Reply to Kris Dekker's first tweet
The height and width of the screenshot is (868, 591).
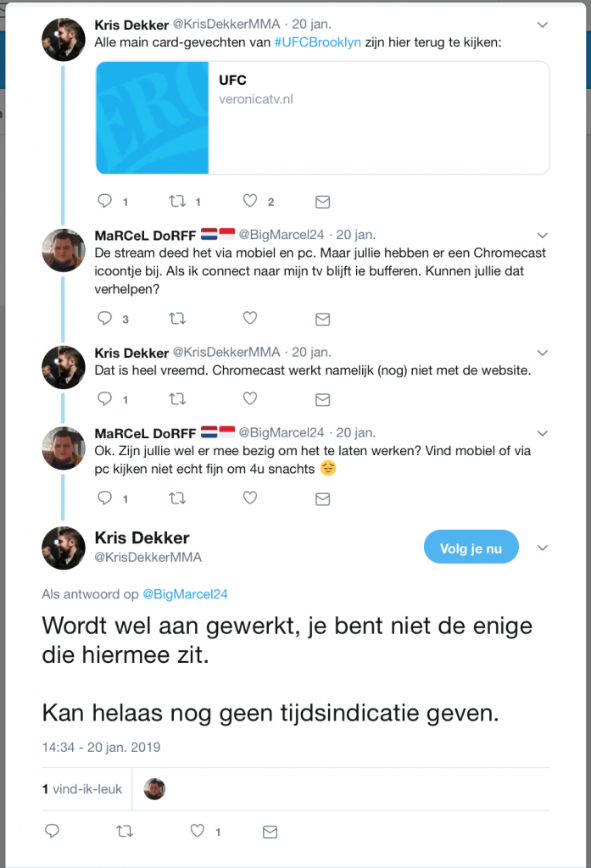pos(102,201)
